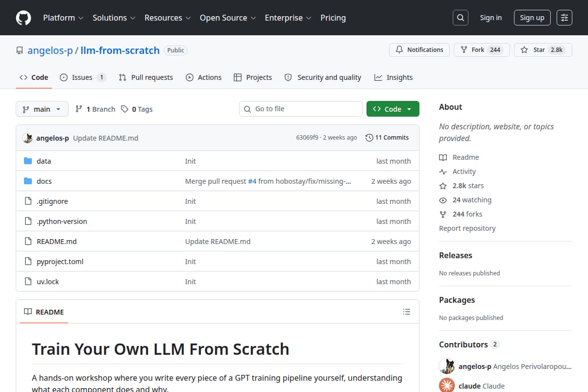Open the Pricing page in the header
Image resolution: width=588 pixels, height=392 pixels.
[x=333, y=18]
